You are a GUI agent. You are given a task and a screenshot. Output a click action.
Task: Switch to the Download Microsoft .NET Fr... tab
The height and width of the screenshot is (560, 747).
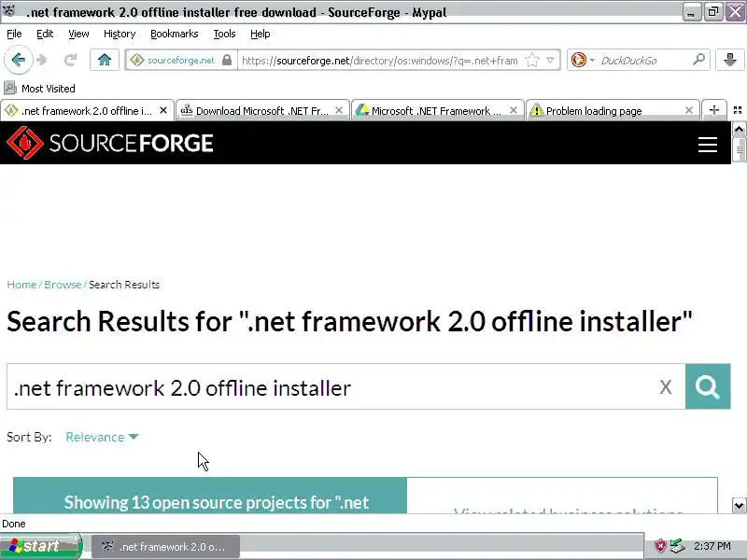262,110
